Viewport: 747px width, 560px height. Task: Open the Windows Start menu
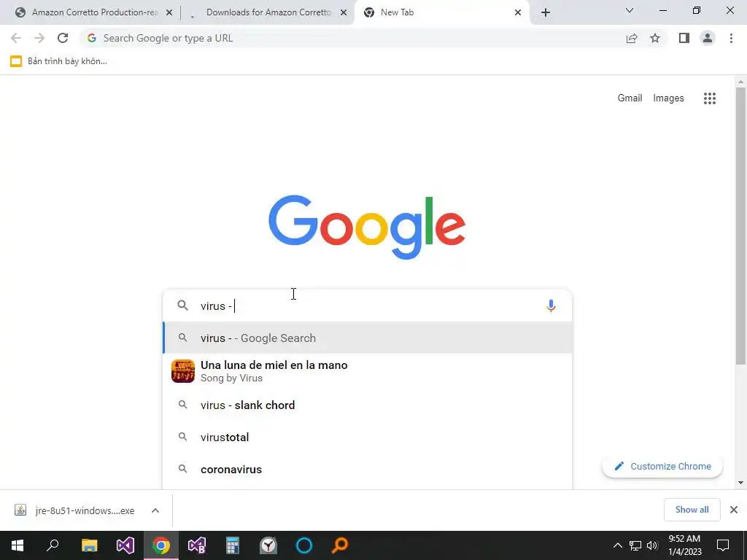tap(18, 545)
